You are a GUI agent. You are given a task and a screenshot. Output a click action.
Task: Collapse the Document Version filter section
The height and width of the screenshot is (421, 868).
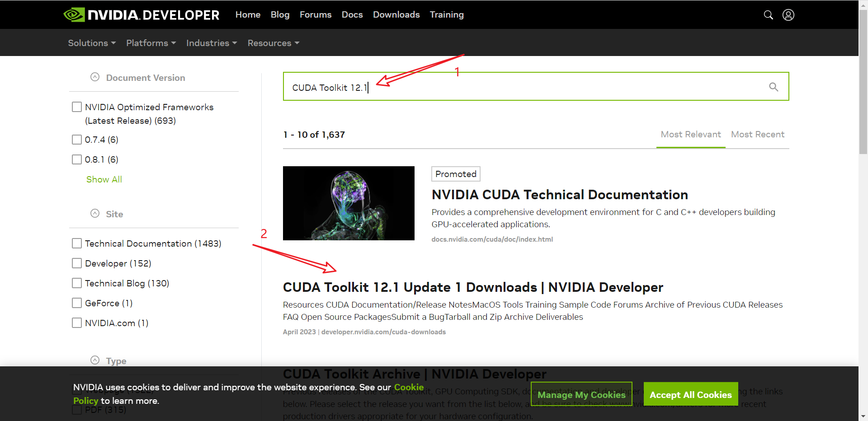[x=95, y=77]
